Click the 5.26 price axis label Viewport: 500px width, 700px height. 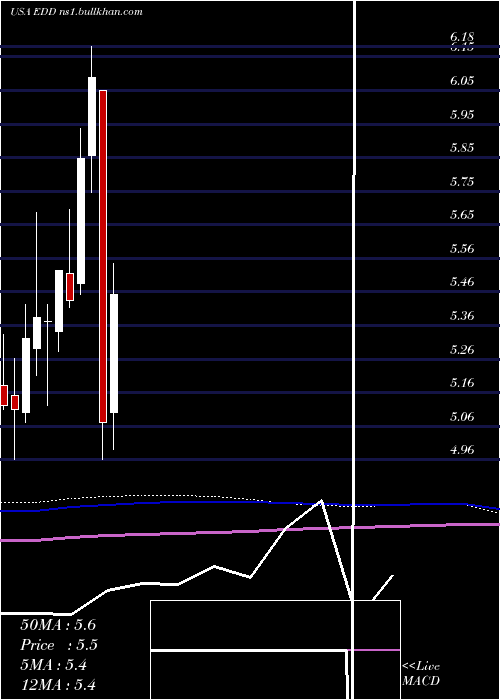(x=462, y=349)
